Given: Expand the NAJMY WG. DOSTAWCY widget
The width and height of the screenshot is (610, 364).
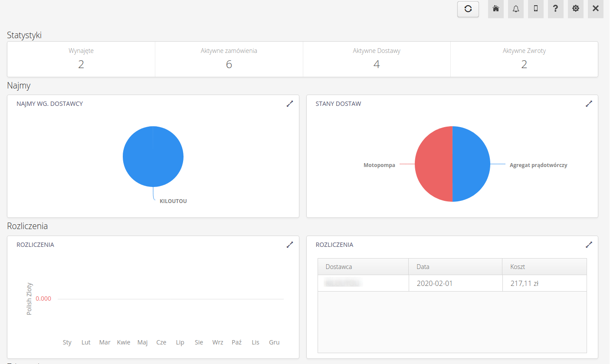Looking at the screenshot, I should pyautogui.click(x=290, y=104).
